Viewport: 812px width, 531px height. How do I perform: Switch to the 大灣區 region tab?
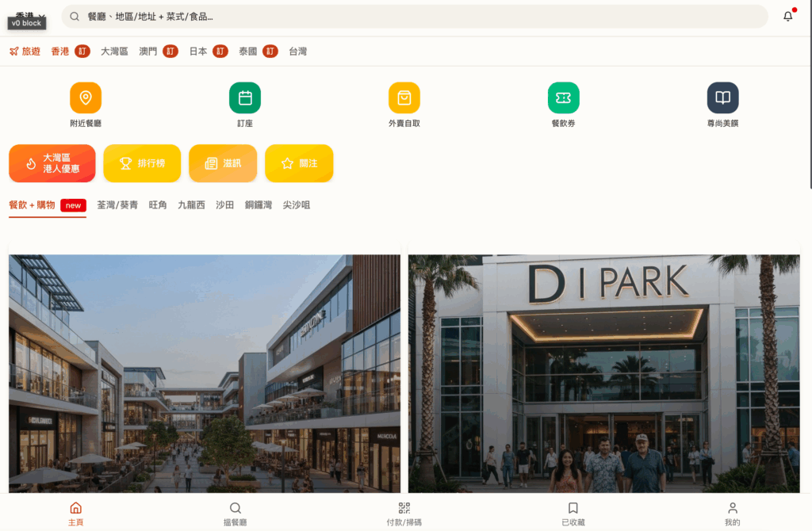114,52
